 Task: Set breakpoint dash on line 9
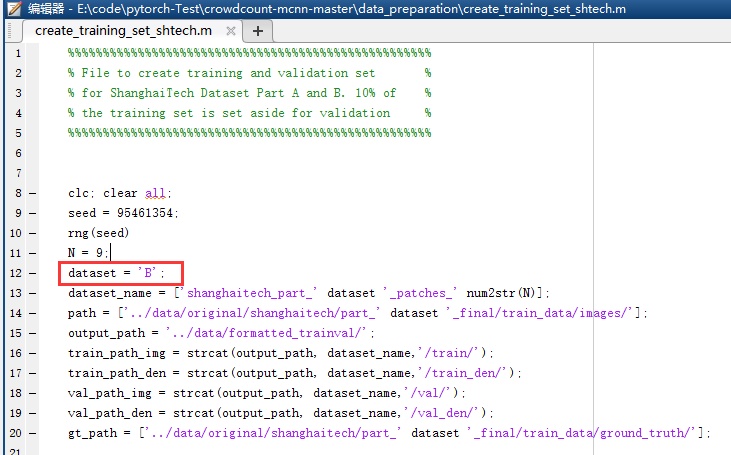pyautogui.click(x=32, y=213)
